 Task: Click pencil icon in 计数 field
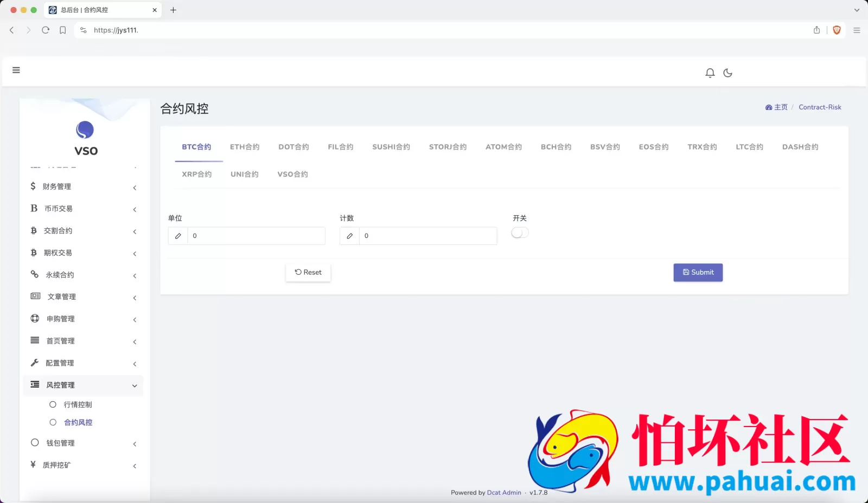pyautogui.click(x=349, y=236)
